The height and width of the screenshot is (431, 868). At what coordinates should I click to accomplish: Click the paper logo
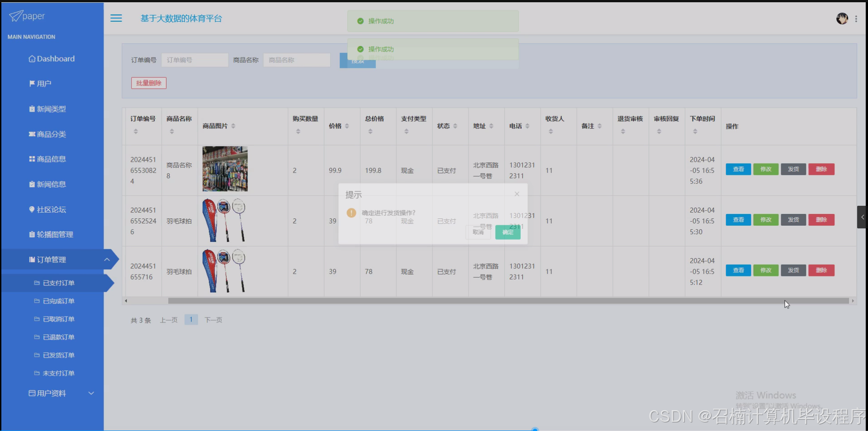pos(27,16)
